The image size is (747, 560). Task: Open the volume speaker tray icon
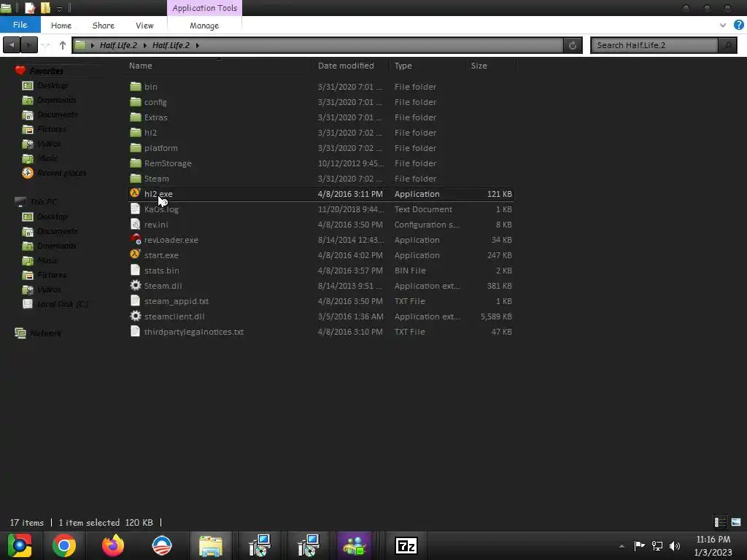point(675,545)
